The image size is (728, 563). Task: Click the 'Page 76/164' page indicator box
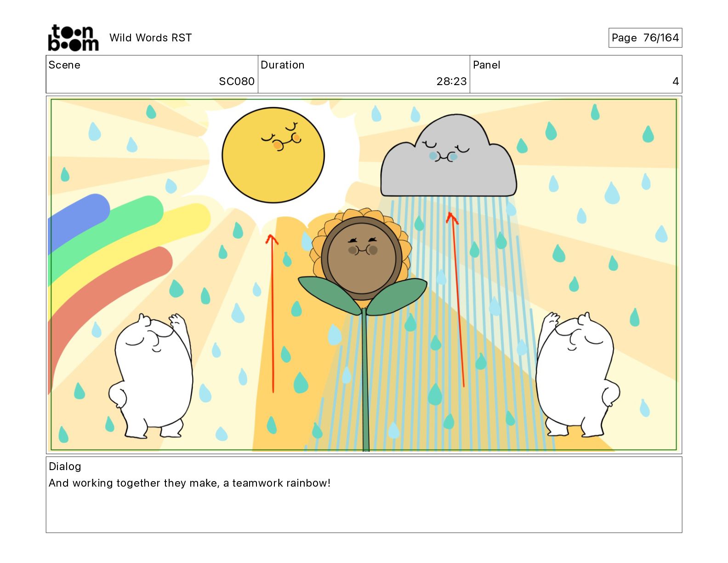[645, 38]
